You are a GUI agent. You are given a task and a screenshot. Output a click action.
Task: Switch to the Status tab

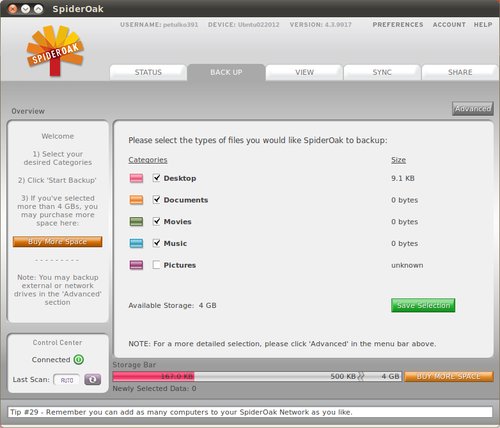148,72
